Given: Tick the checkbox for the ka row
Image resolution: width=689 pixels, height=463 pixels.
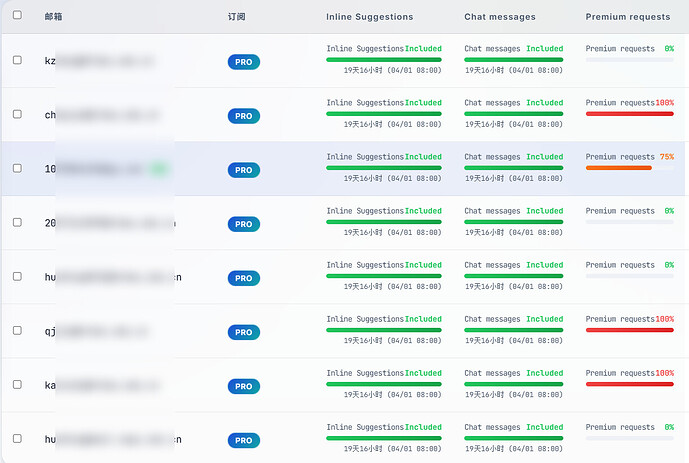Looking at the screenshot, I should (x=17, y=384).
